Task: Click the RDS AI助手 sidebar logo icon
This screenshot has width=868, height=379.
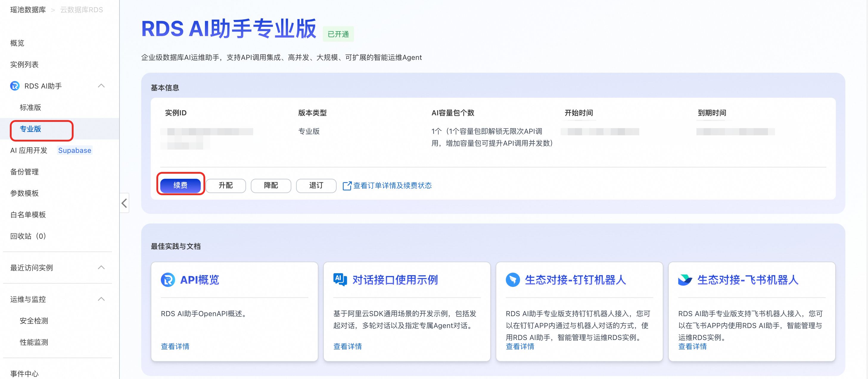Action: (15, 86)
